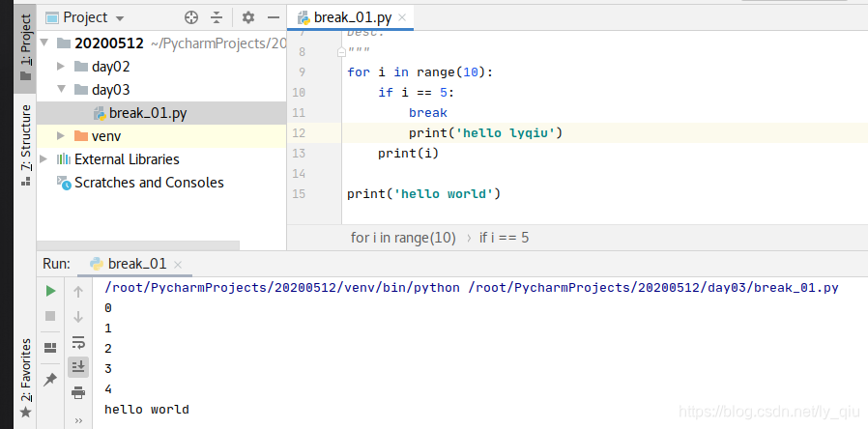Click 'if i == 5:' on line 10
The width and height of the screenshot is (868, 429).
416,93
